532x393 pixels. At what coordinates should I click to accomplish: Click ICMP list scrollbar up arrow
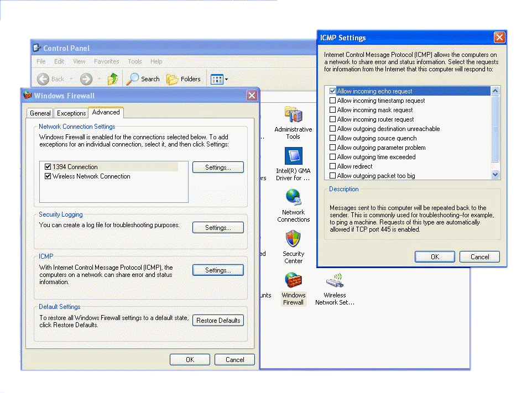point(495,91)
